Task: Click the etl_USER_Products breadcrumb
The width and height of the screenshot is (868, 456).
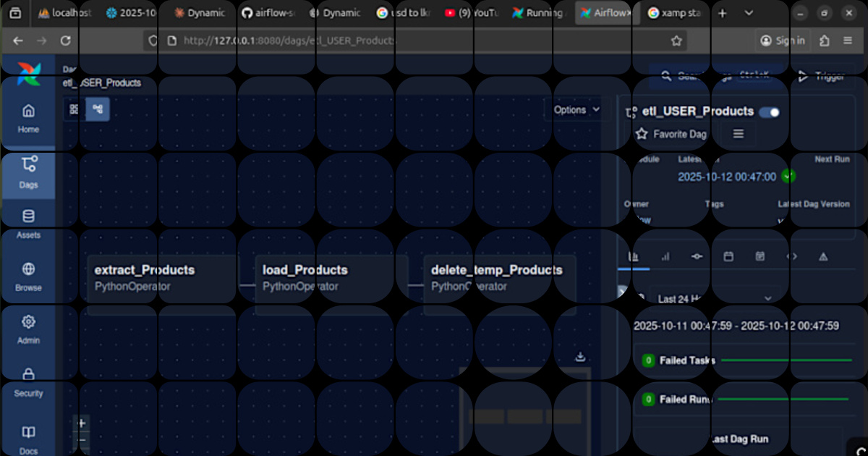Action: click(x=102, y=83)
